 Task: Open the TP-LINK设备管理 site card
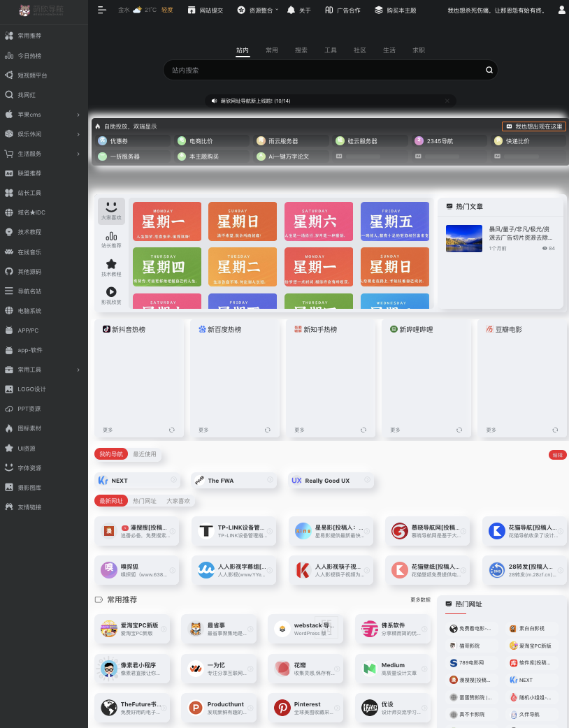(x=233, y=531)
